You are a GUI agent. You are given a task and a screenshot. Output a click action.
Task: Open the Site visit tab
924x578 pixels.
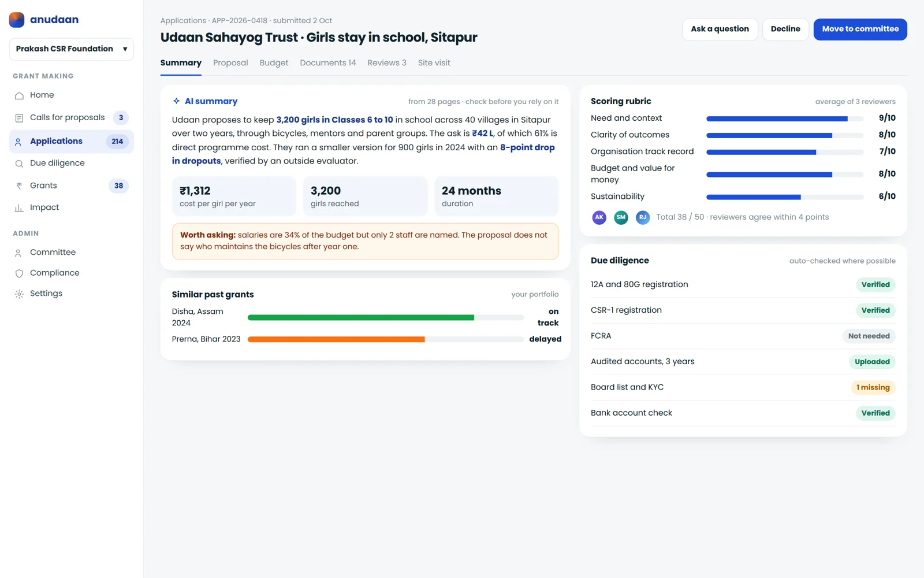coord(434,63)
